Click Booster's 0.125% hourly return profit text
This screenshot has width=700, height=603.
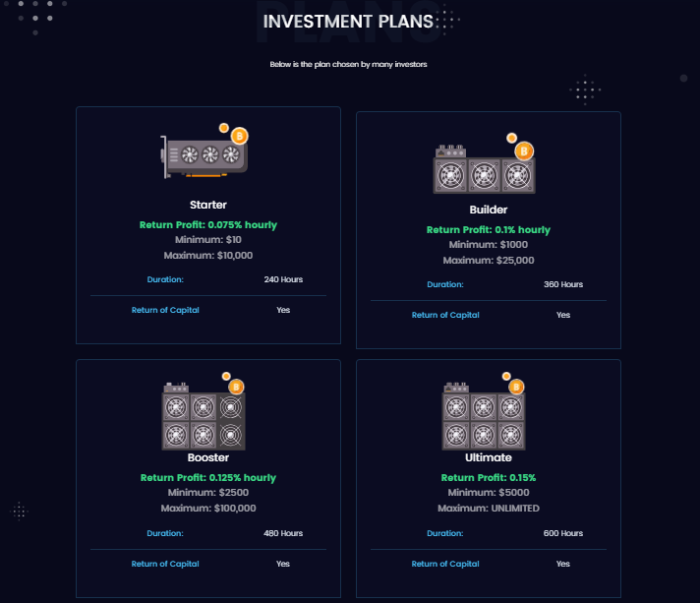tap(208, 477)
